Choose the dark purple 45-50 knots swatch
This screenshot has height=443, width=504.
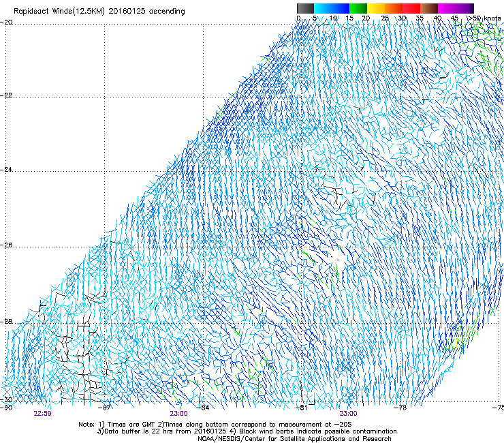[464, 8]
